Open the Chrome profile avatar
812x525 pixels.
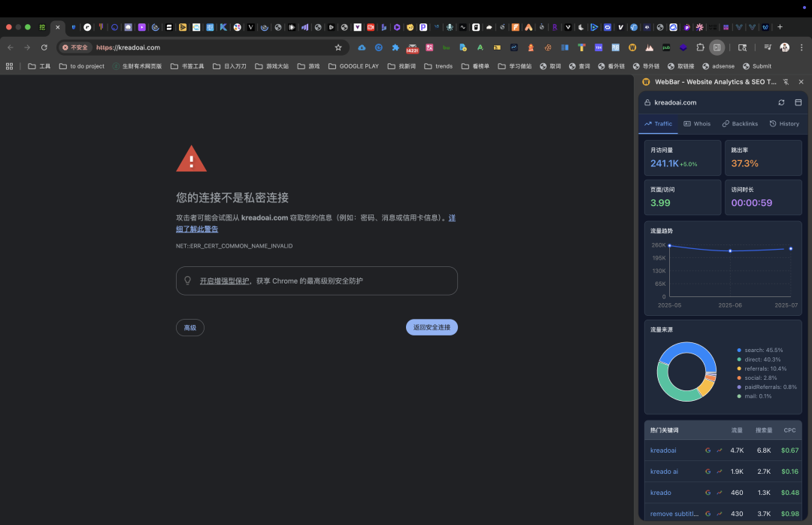(x=784, y=47)
